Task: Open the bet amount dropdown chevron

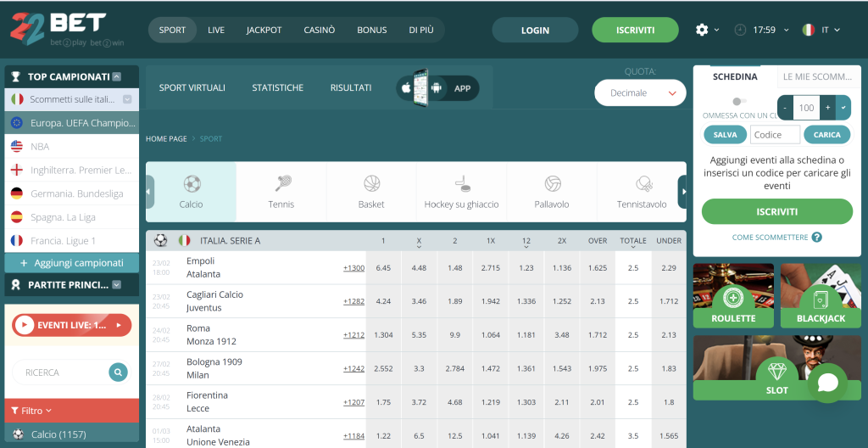Action: (843, 108)
